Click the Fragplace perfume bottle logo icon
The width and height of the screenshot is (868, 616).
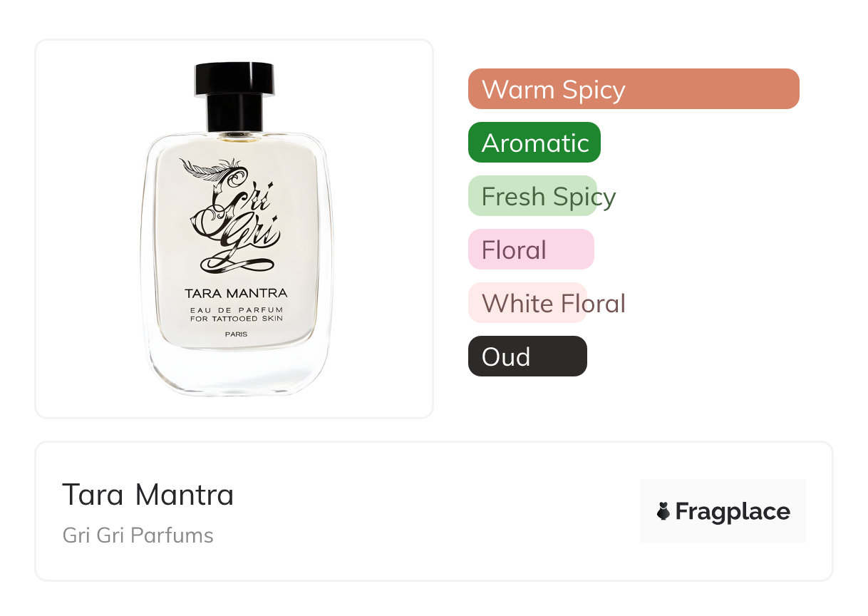[664, 511]
